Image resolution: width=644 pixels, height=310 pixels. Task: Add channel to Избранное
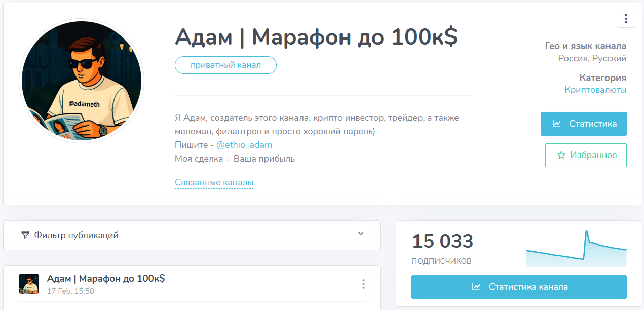(x=586, y=155)
